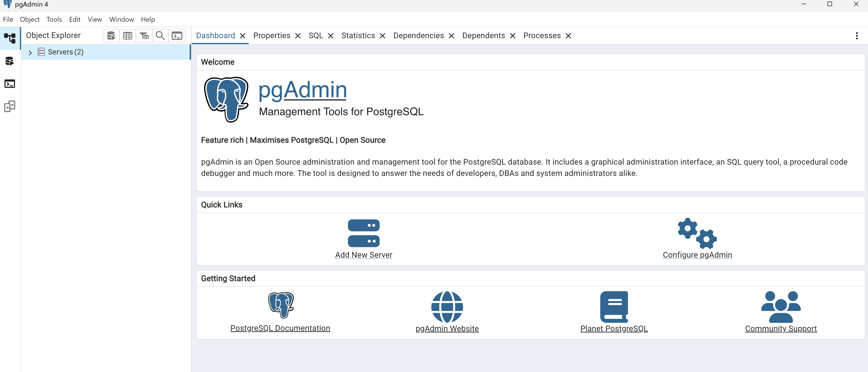Click the Community Support people icon
Viewport: 868px width, 372px height.
[x=781, y=307]
